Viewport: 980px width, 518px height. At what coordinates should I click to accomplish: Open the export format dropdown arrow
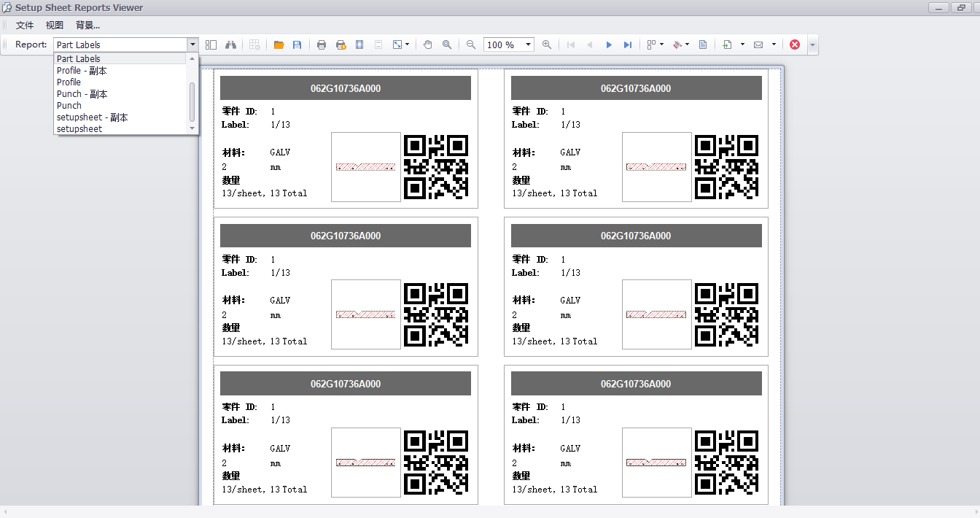click(742, 45)
